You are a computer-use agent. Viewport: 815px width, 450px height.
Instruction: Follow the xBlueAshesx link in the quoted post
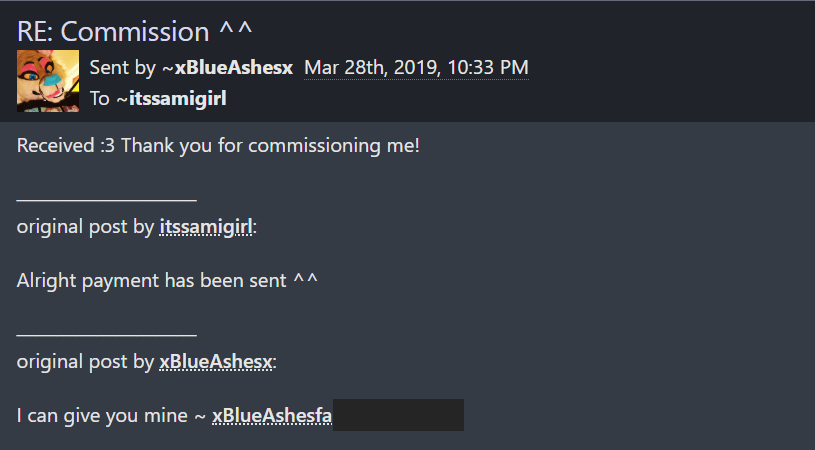point(216,362)
